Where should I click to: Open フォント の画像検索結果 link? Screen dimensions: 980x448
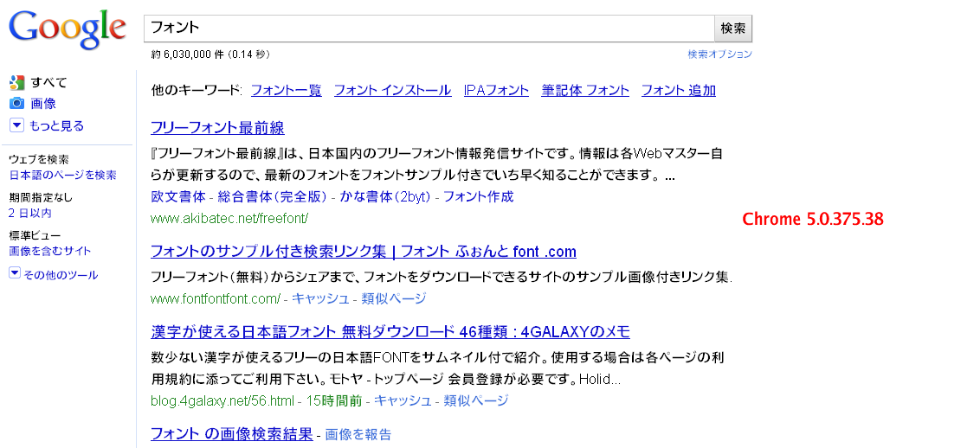[231, 433]
